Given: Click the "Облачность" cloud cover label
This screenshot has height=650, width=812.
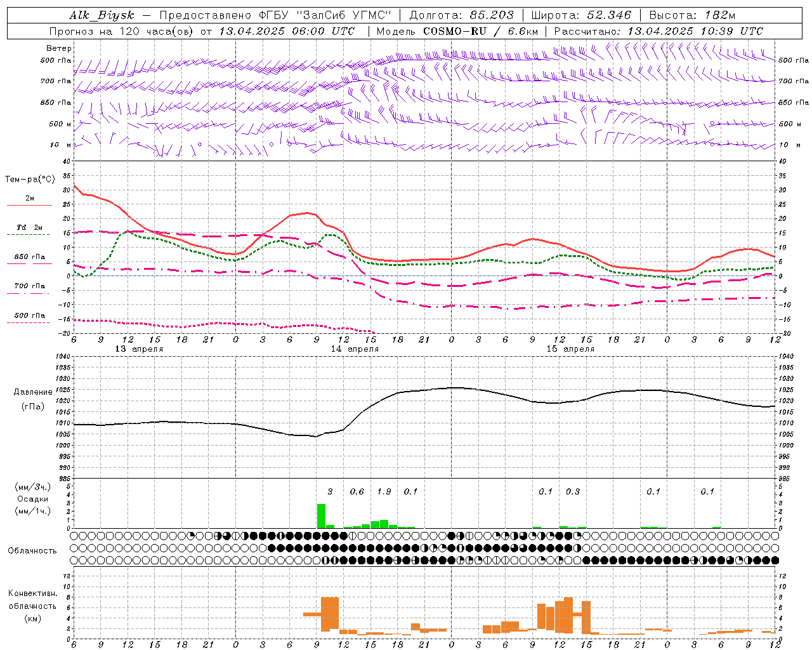Looking at the screenshot, I should click(x=32, y=551).
